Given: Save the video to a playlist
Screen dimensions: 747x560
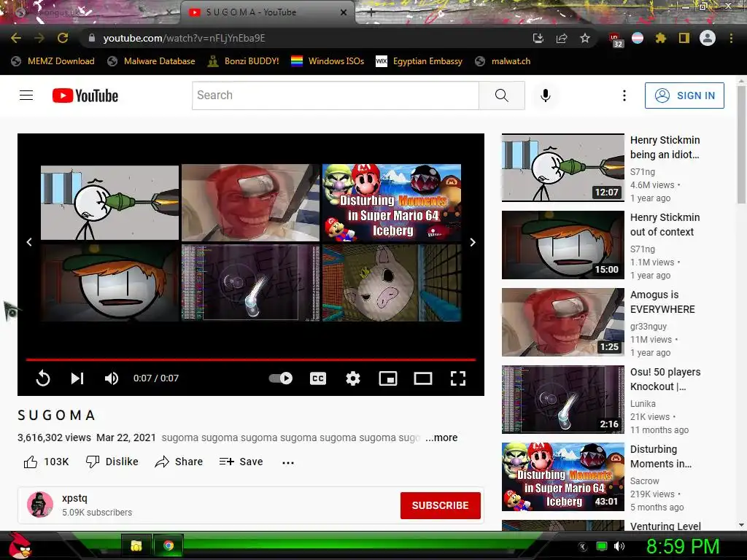Looking at the screenshot, I should [x=241, y=462].
